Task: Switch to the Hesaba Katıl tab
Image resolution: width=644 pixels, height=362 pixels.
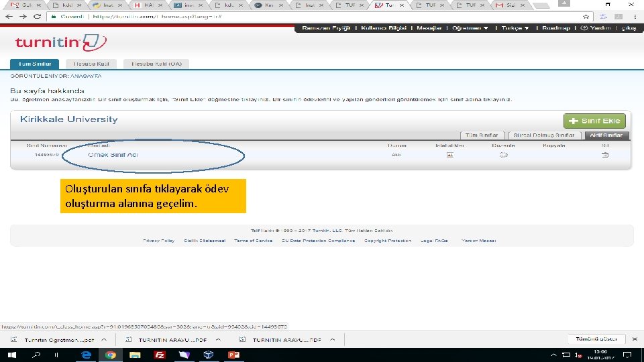Action: point(91,64)
